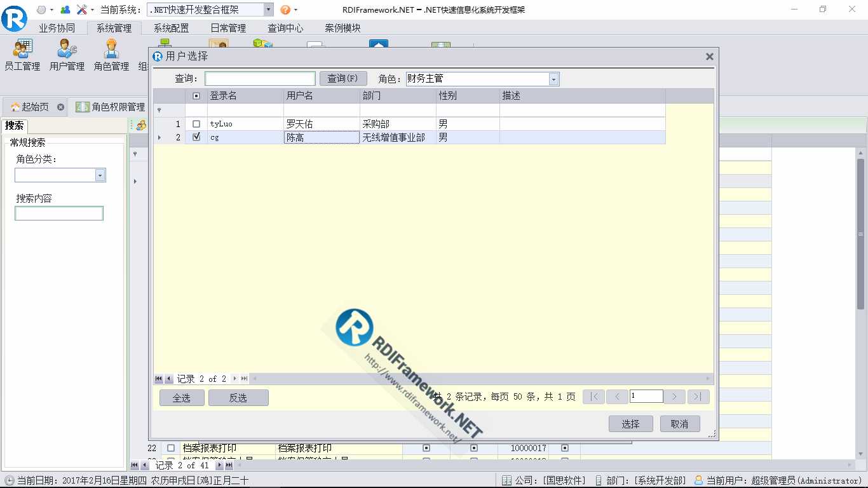868x488 pixels.
Task: Open the 当前系统 dropdown list
Action: coord(268,10)
